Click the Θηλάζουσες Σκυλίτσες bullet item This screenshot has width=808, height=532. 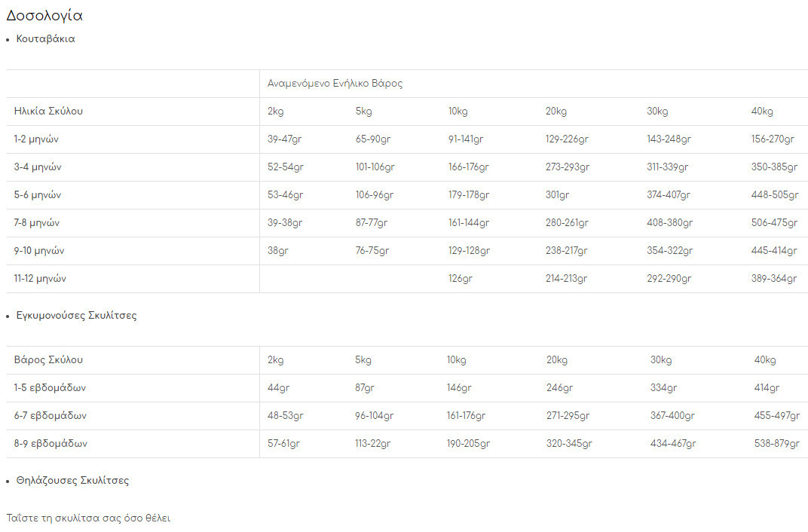[x=72, y=481]
